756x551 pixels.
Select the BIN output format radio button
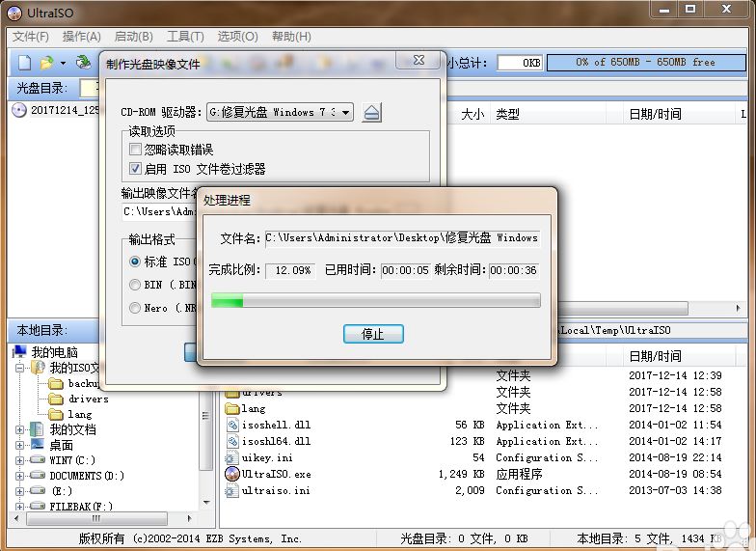[135, 285]
